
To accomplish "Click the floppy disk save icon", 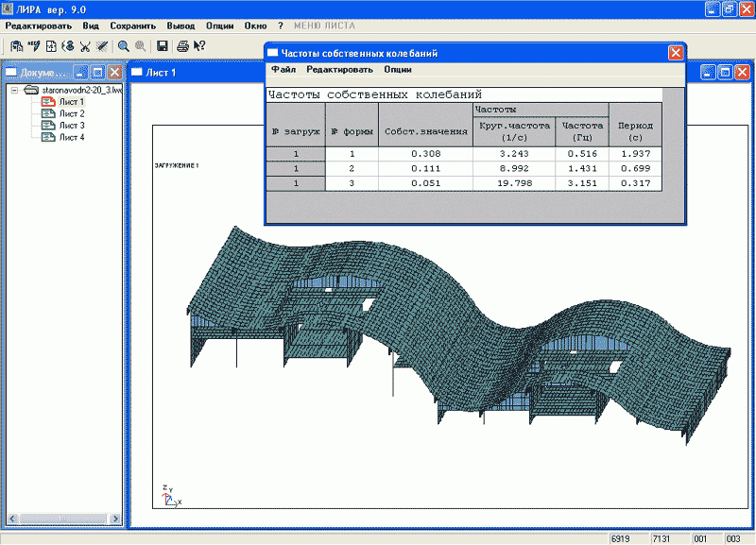I will (163, 45).
